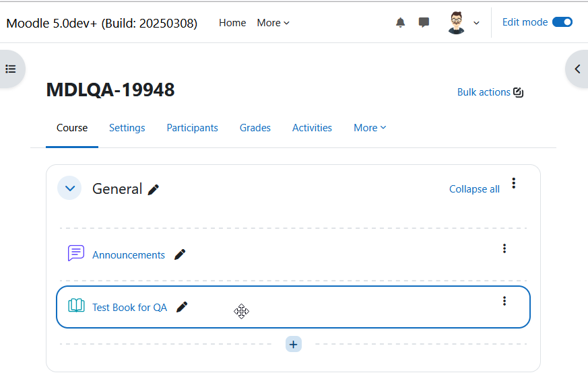The width and height of the screenshot is (588, 379).
Task: Open the Test Book for QA link
Action: 129,308
